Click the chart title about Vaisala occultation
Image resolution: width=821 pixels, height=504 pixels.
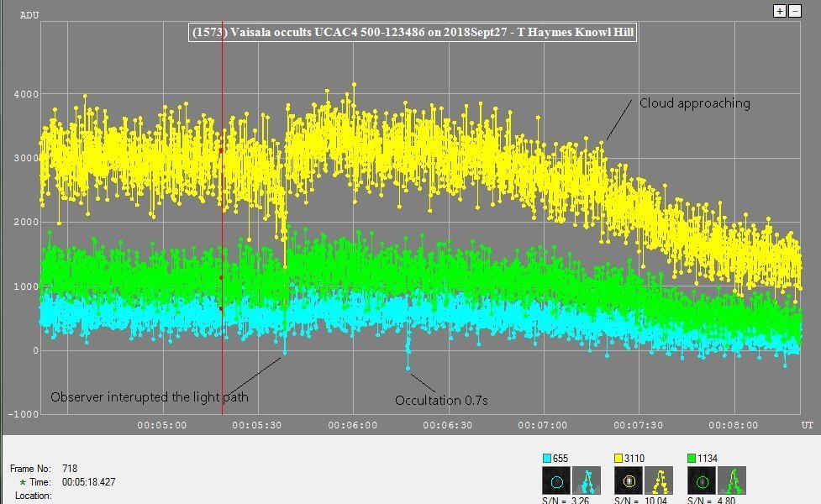point(413,33)
